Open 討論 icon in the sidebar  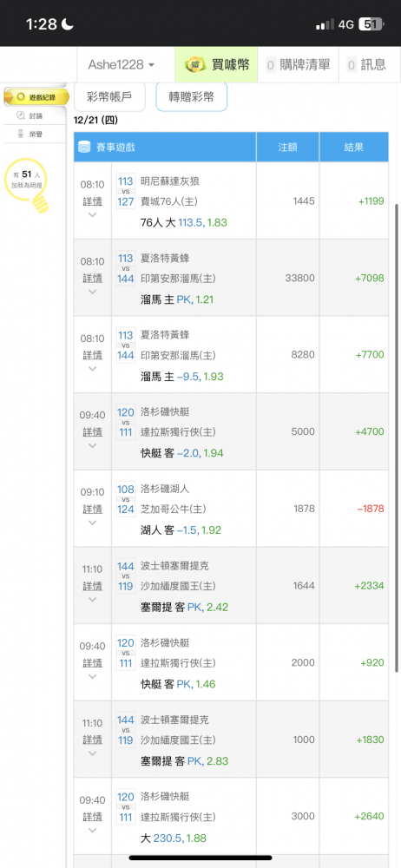[x=21, y=115]
